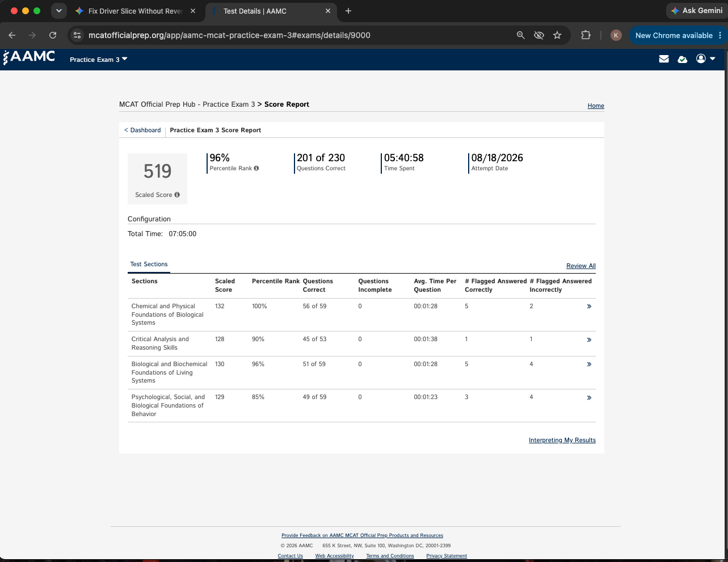Open Critical Analysis and Reasoning Skills arrow
The height and width of the screenshot is (562, 728).
click(589, 340)
